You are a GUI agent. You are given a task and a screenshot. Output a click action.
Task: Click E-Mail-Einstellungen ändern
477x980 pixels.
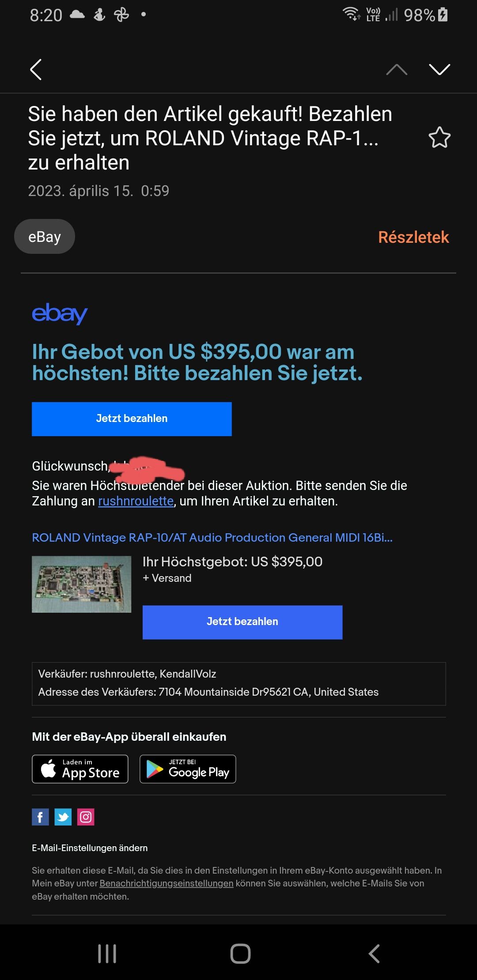(90, 848)
